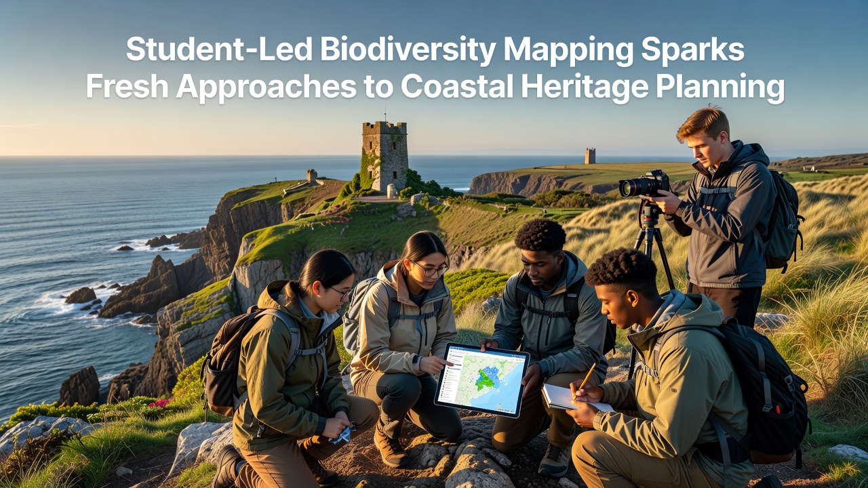
Task: Click the headline "Student-Led Biodiversity Mapping Sparks"
Action: pyautogui.click(x=435, y=51)
